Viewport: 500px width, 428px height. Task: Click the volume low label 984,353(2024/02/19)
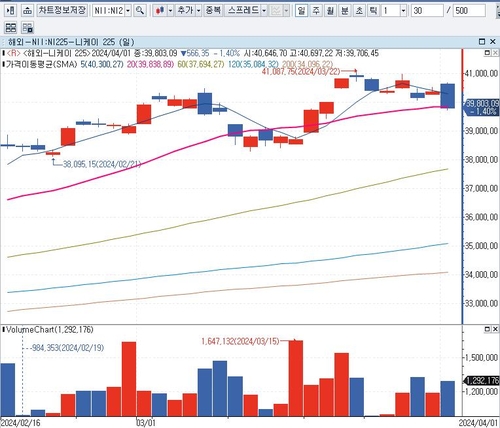tap(68, 348)
